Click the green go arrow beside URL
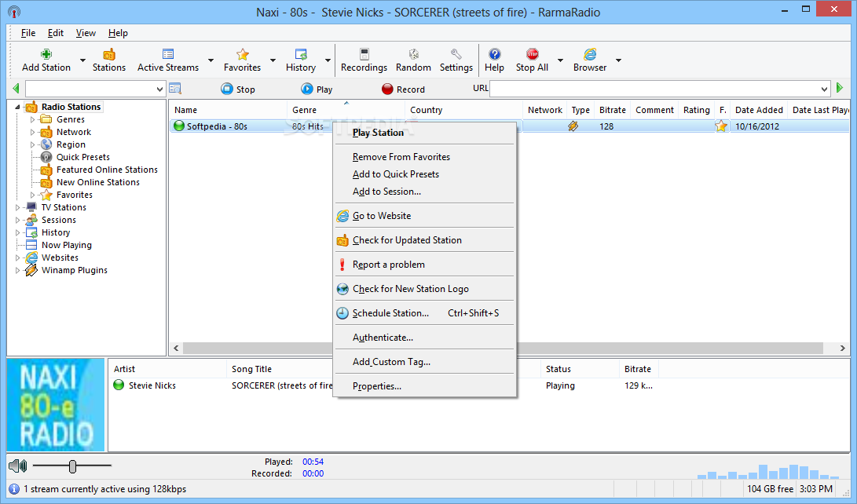Image resolution: width=857 pixels, height=504 pixels. tap(840, 88)
